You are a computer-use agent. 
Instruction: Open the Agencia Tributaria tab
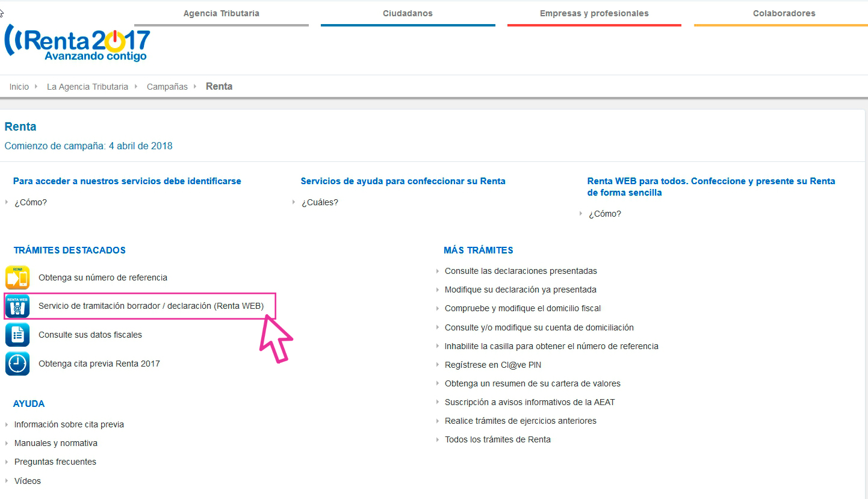[x=222, y=13]
